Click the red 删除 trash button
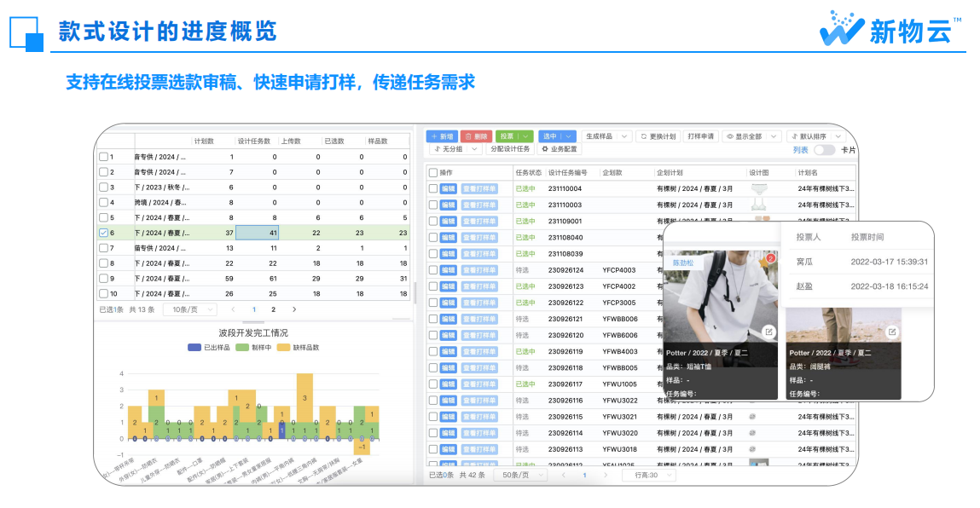Viewport: 980px width, 508px height. [x=476, y=136]
